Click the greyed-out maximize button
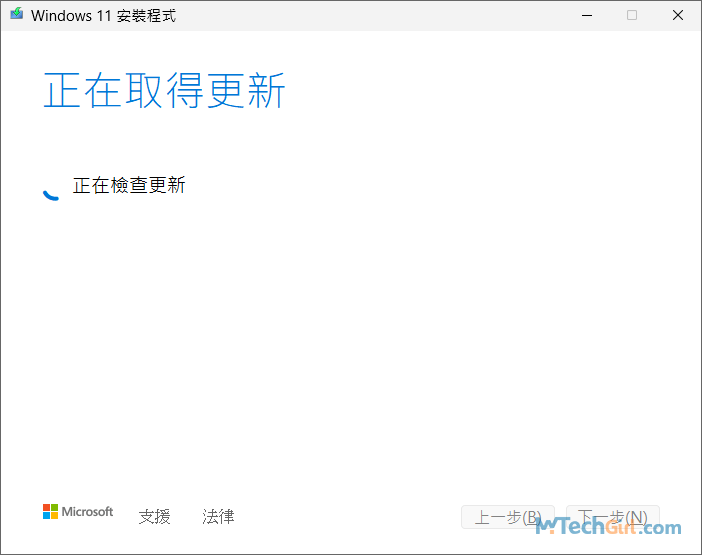Viewport: 702px width, 555px height. [632, 15]
